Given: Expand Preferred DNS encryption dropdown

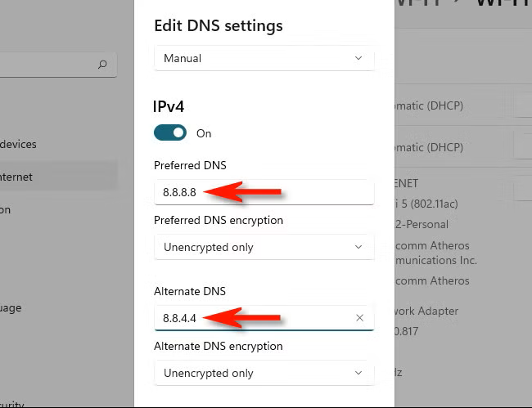Looking at the screenshot, I should 264,247.
